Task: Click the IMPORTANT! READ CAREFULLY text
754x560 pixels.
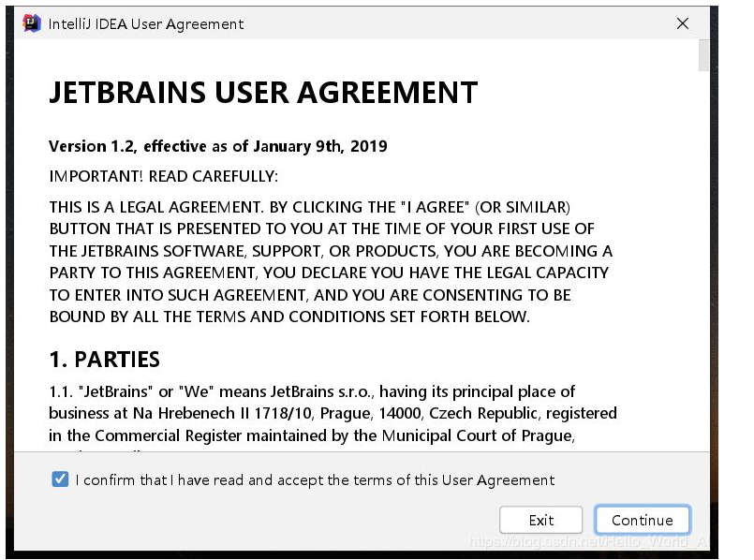Action: click(x=164, y=176)
